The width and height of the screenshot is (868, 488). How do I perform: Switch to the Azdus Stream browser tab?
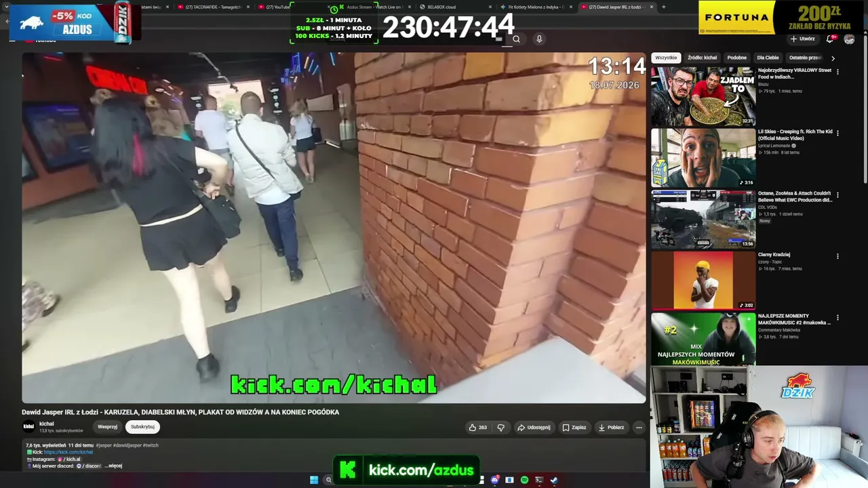pos(374,7)
